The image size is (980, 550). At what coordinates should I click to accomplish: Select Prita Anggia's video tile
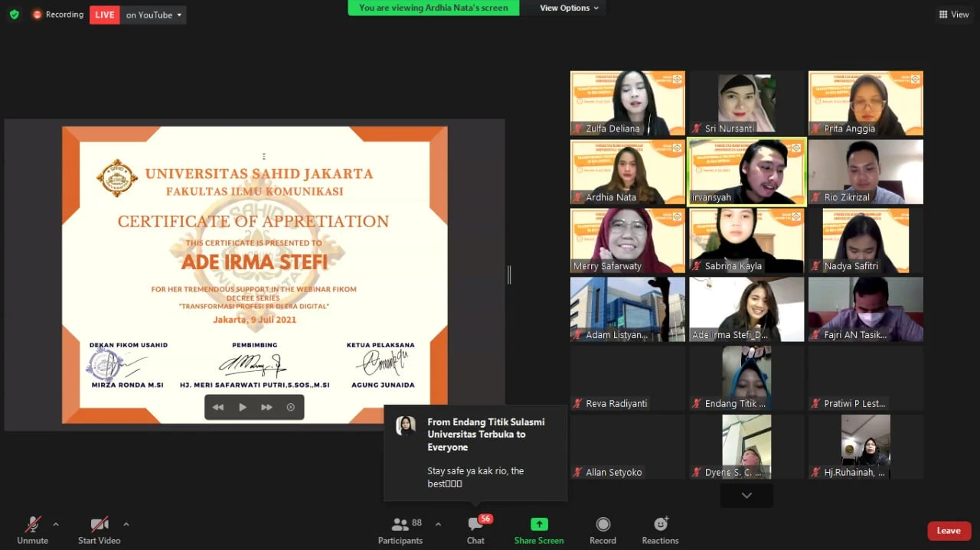point(866,103)
